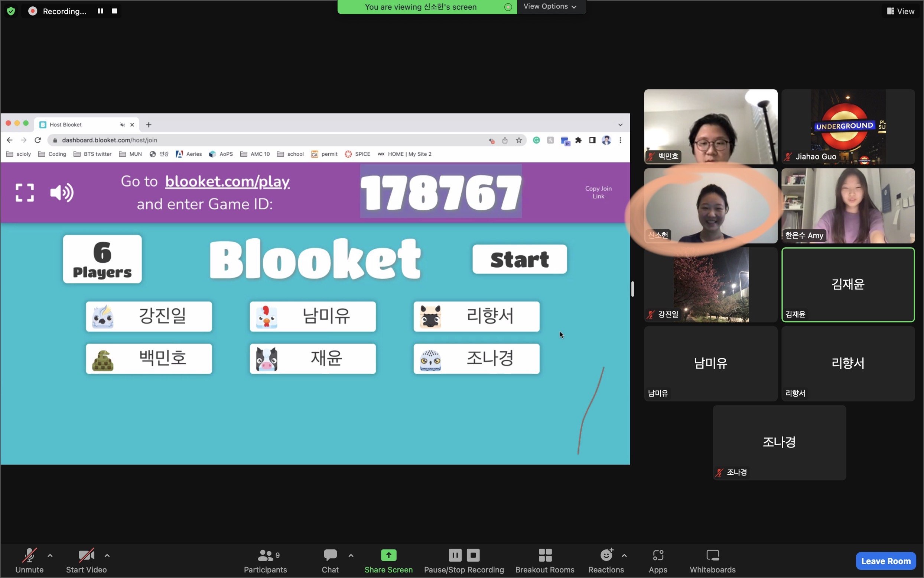Expand the chat options caret next to Chat

click(351, 555)
